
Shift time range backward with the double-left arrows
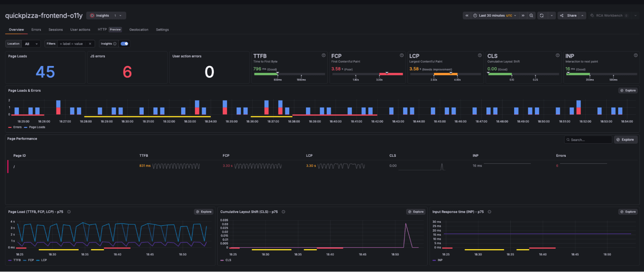(467, 15)
